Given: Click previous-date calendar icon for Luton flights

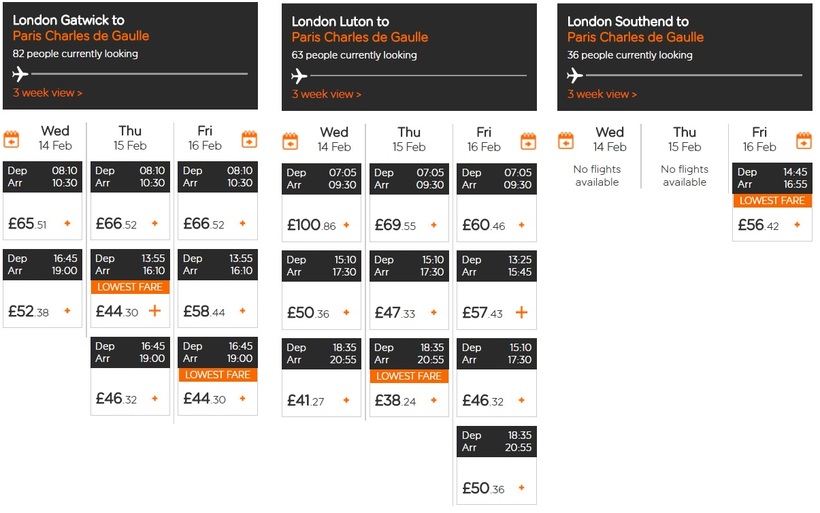Looking at the screenshot, I should pos(291,140).
